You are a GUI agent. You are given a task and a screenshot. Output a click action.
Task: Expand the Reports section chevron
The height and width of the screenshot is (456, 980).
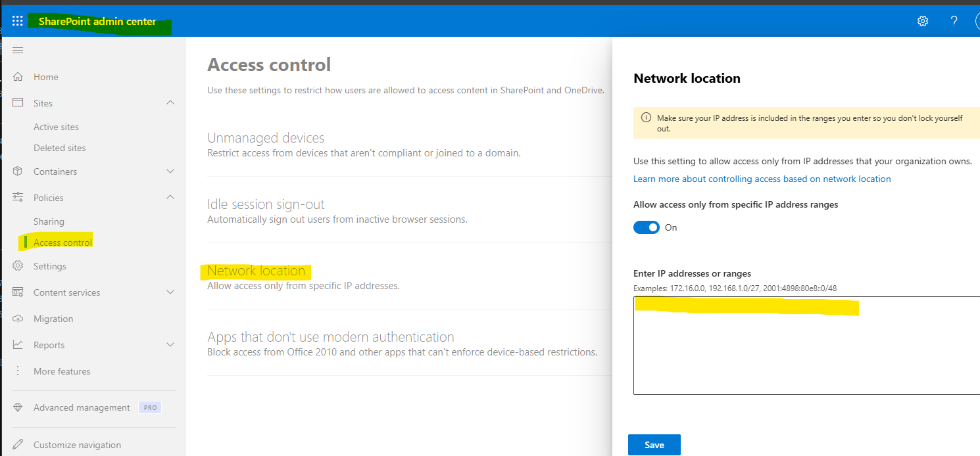(x=170, y=345)
